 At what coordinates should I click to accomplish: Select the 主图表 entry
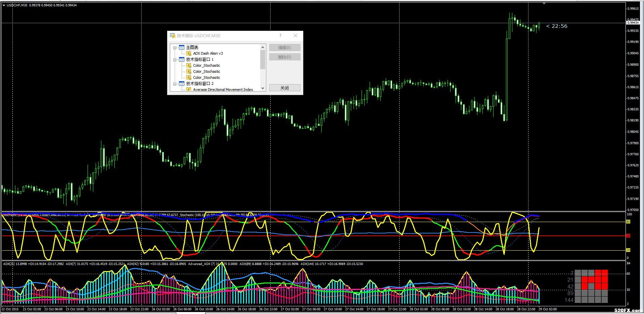coord(192,48)
